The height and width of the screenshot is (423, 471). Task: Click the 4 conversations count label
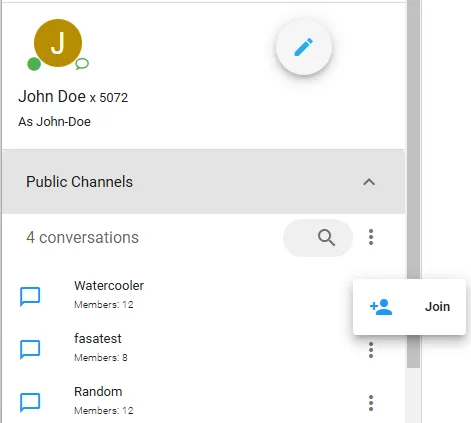pos(82,238)
